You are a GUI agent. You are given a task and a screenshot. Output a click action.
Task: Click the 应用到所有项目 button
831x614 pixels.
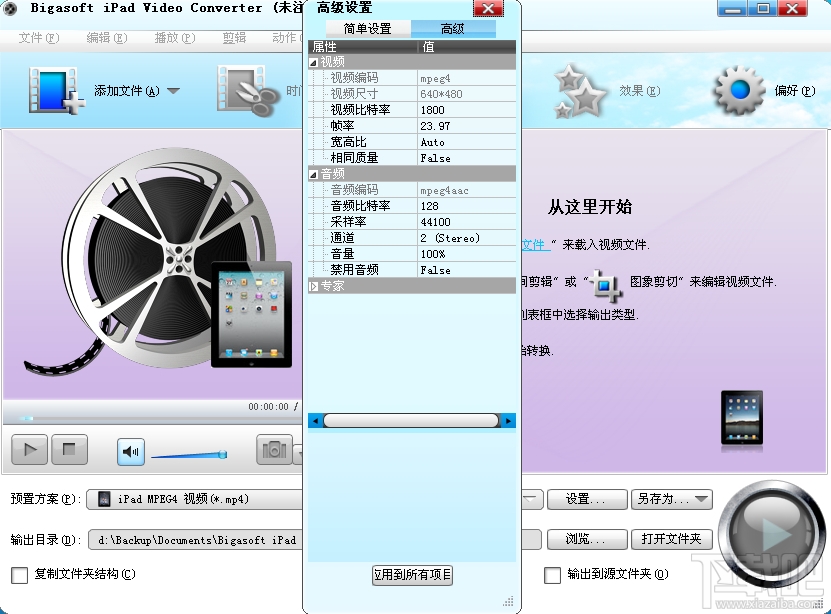point(411,576)
